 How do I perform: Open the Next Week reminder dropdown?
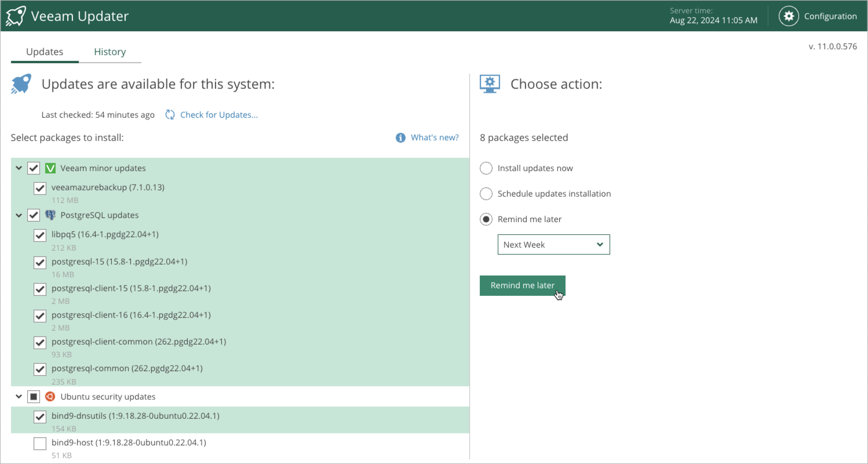point(553,244)
